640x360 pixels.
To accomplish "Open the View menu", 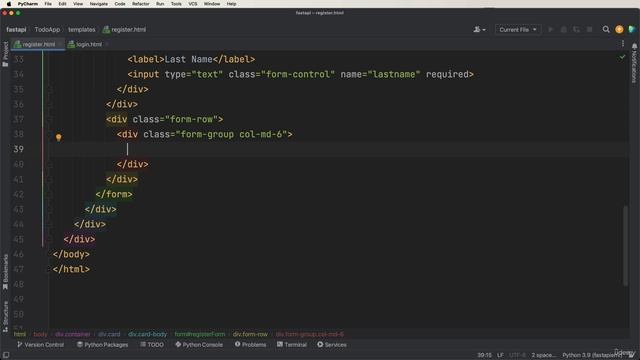I will pyautogui.click(x=78, y=4).
